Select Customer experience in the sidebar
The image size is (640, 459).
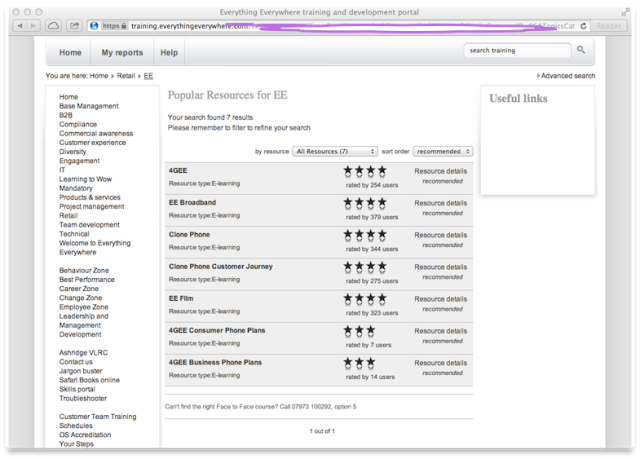click(92, 143)
